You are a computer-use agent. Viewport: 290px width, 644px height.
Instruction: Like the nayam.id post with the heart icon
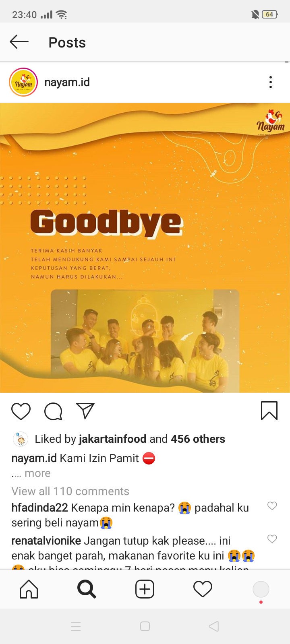(x=21, y=411)
